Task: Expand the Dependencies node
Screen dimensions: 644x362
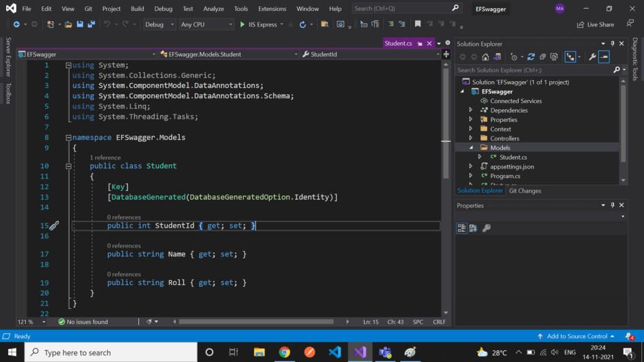Action: pyautogui.click(x=471, y=110)
